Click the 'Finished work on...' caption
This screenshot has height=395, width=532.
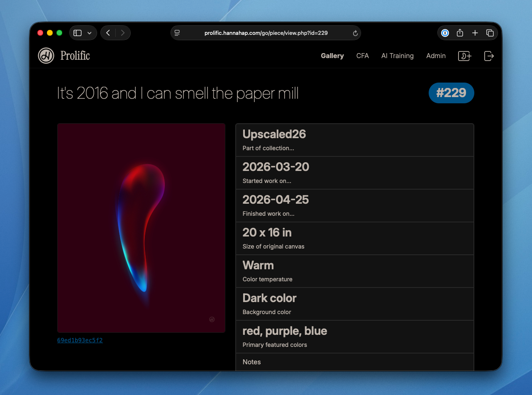(268, 214)
